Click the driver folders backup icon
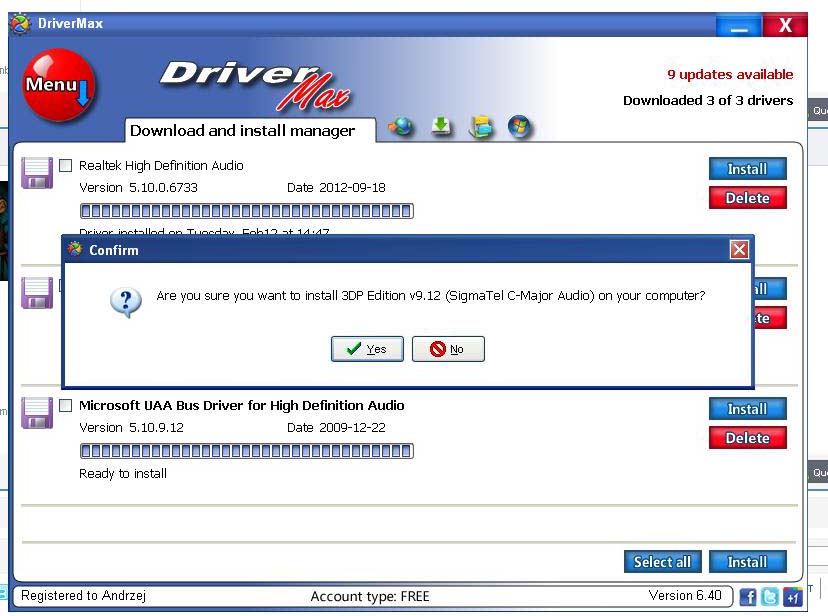This screenshot has width=828, height=616. [x=481, y=127]
